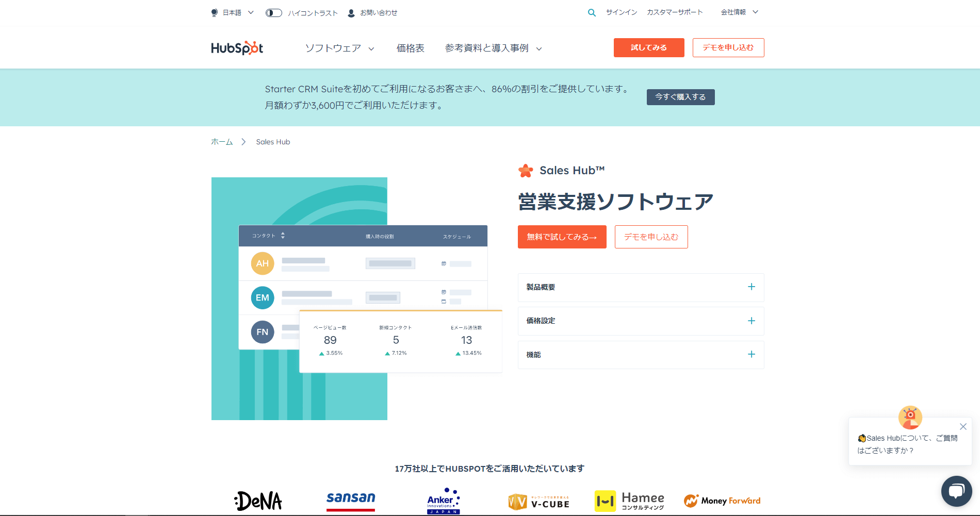This screenshot has width=980, height=516.
Task: Close the Sales Hub chat prompt
Action: [x=963, y=426]
